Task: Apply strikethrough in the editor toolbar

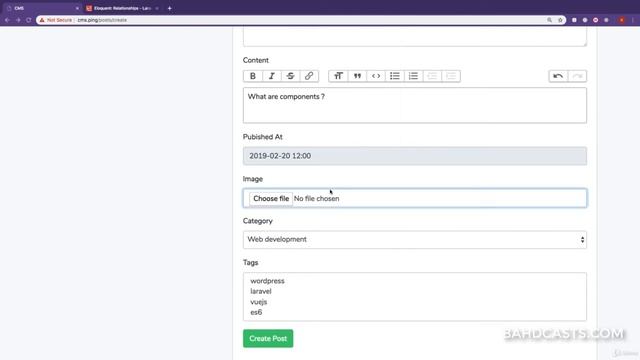Action: click(290, 76)
